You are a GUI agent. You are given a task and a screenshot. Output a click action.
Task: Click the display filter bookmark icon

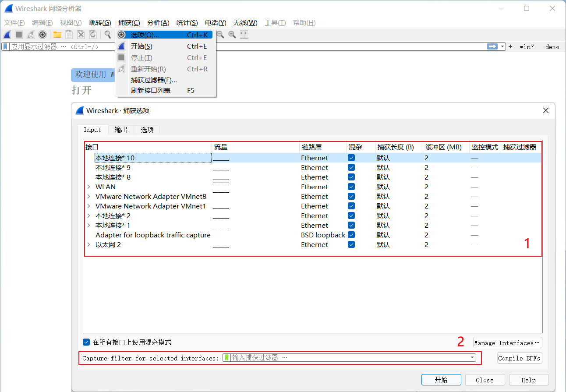(6, 46)
